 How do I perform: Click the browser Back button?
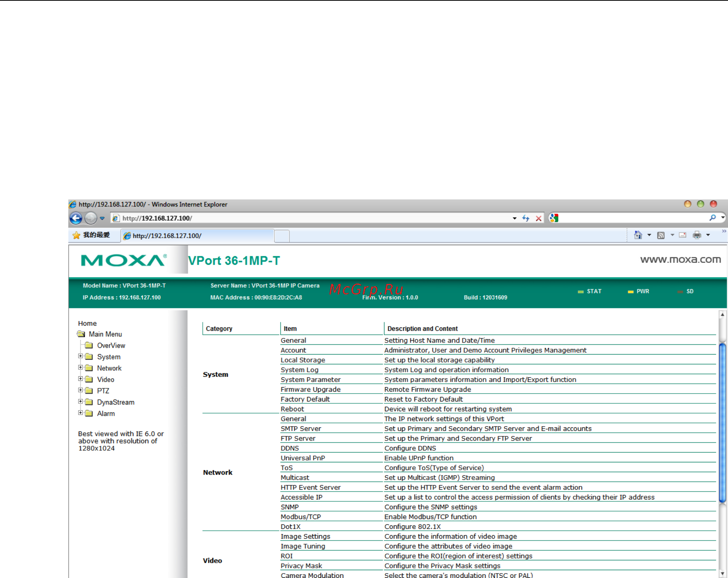(x=76, y=218)
